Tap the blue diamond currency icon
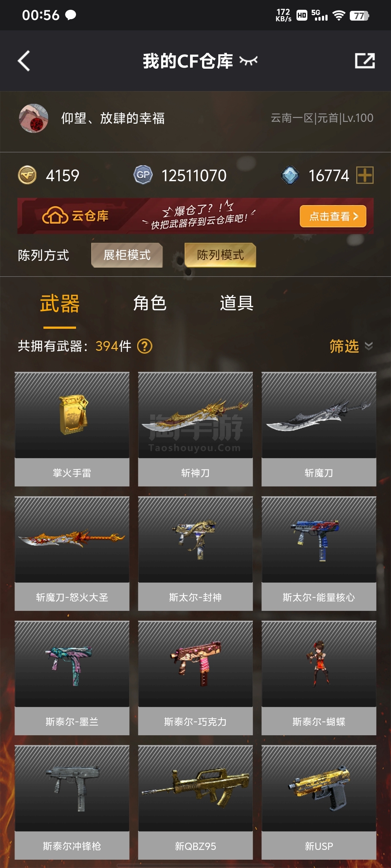Image resolution: width=391 pixels, height=868 pixels. pos(290,175)
